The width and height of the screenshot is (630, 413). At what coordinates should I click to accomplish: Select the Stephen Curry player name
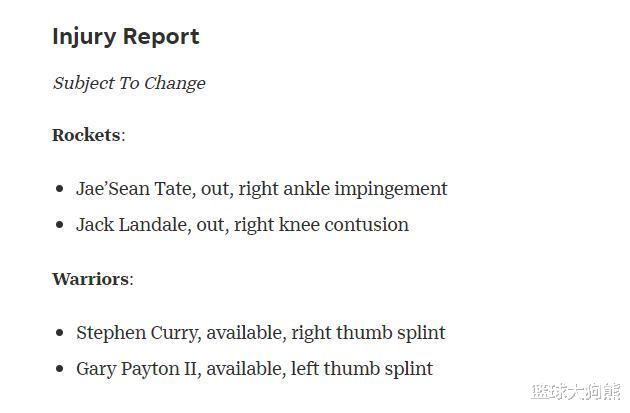point(137,333)
